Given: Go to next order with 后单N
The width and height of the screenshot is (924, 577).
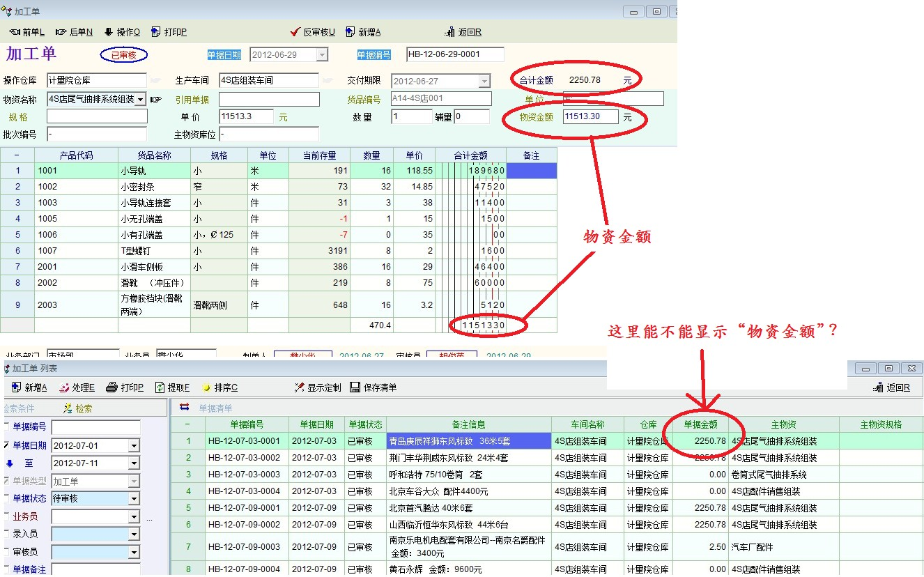Looking at the screenshot, I should click(74, 32).
